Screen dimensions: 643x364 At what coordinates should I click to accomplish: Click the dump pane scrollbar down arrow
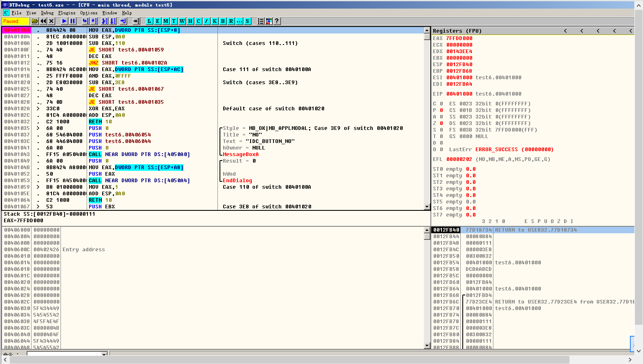[x=427, y=346]
